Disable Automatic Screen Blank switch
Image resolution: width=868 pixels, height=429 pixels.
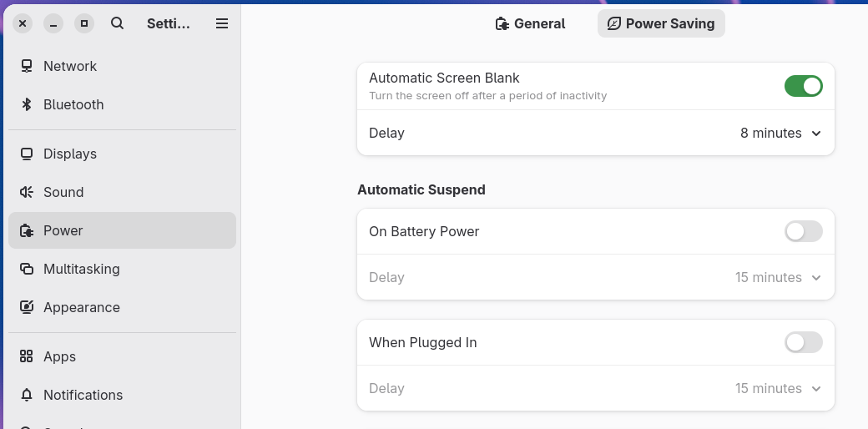click(x=803, y=86)
